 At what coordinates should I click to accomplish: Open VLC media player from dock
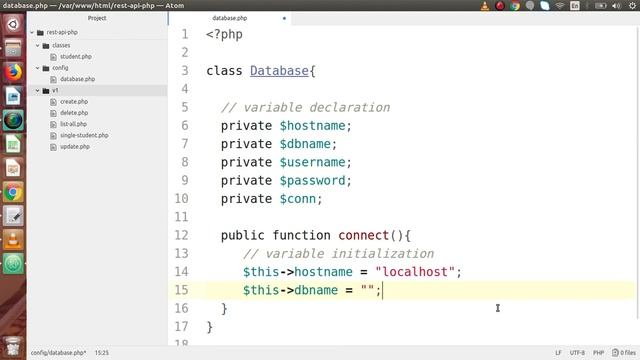coord(13,240)
